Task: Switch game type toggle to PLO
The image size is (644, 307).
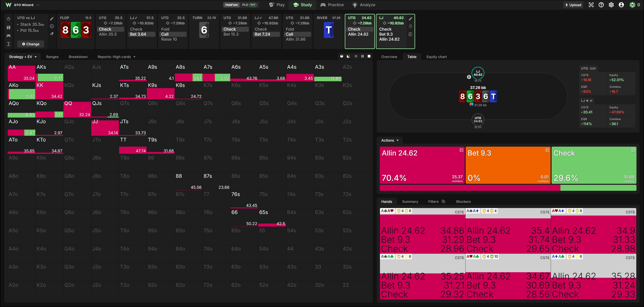Action: (249, 5)
